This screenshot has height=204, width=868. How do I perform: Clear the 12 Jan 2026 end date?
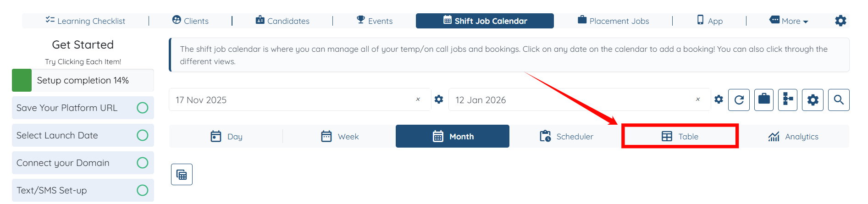697,99
